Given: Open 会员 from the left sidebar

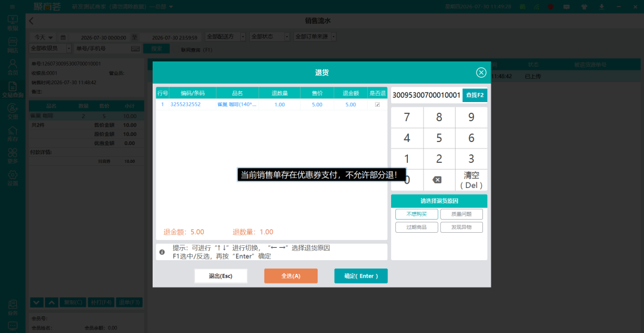Looking at the screenshot, I should 13,67.
